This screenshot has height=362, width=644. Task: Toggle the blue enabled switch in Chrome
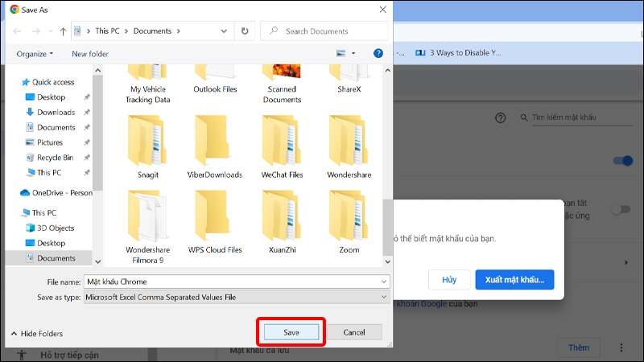pyautogui.click(x=622, y=160)
